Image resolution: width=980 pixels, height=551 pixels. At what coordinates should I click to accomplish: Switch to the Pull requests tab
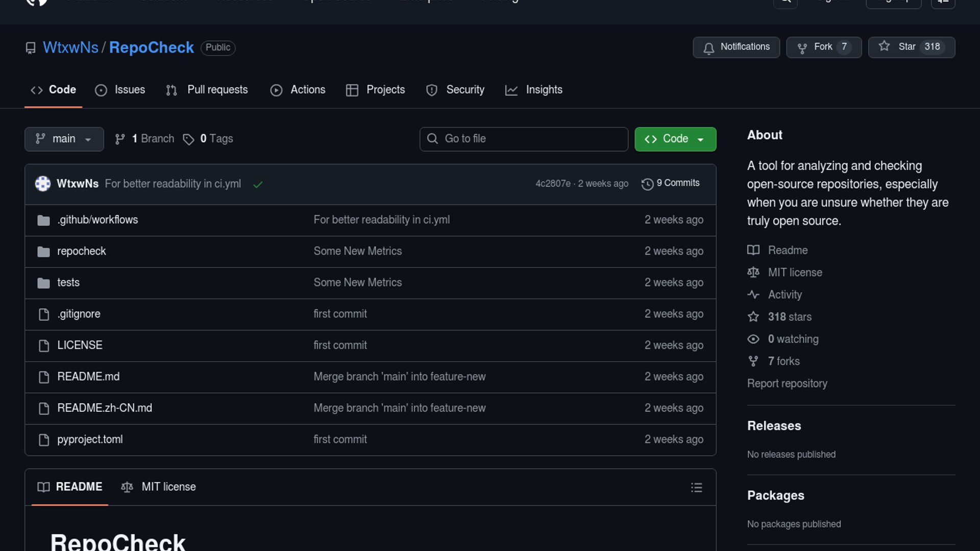[207, 90]
